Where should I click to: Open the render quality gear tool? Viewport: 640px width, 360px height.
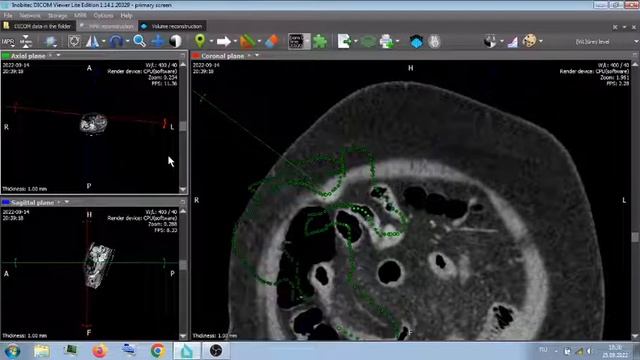pos(51,41)
